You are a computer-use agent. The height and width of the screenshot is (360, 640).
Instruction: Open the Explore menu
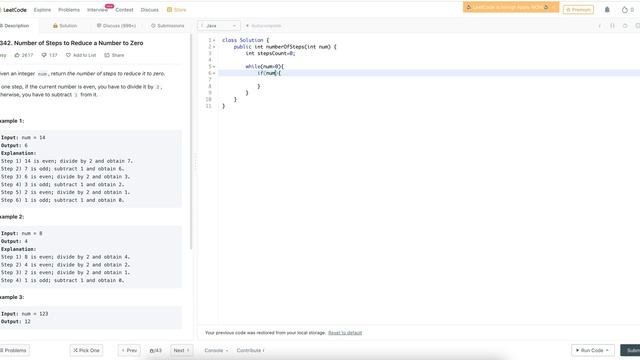pos(42,10)
